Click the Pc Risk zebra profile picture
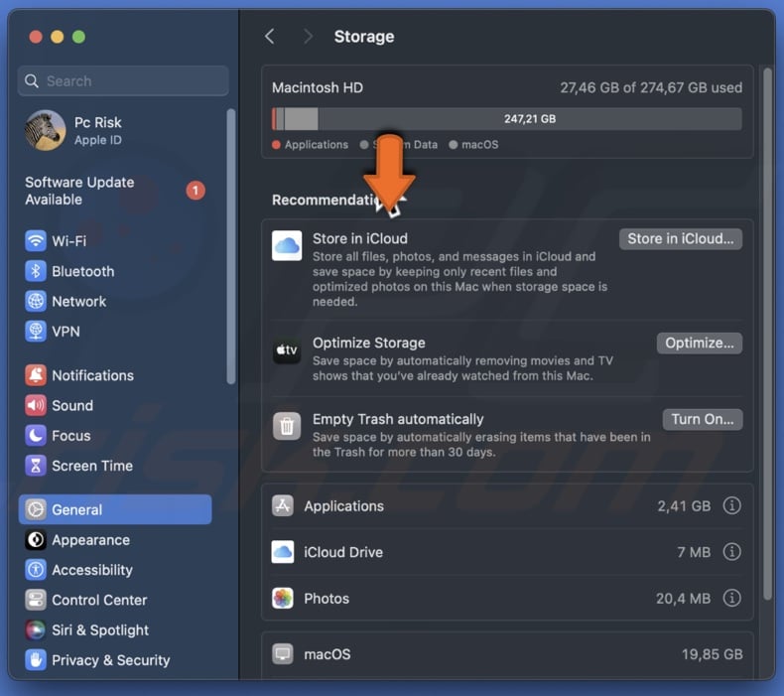 click(x=45, y=130)
